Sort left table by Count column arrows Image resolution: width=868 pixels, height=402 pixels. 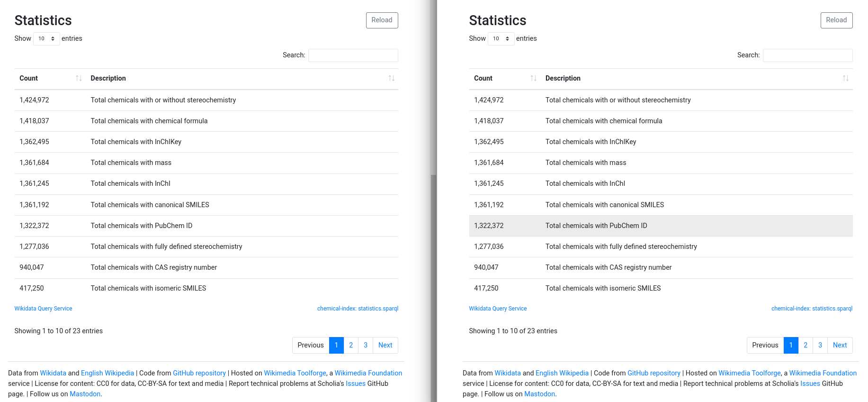[x=79, y=78]
